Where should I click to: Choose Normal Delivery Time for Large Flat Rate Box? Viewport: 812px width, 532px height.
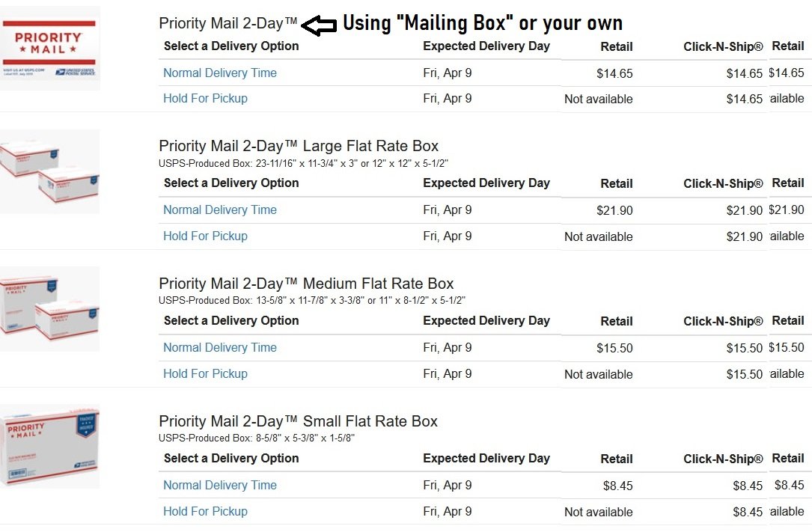220,210
